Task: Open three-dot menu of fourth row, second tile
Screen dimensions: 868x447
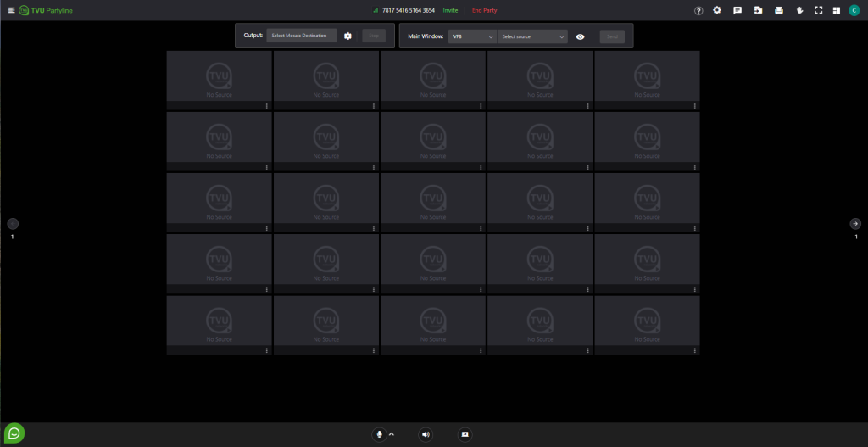Action: pyautogui.click(x=374, y=289)
